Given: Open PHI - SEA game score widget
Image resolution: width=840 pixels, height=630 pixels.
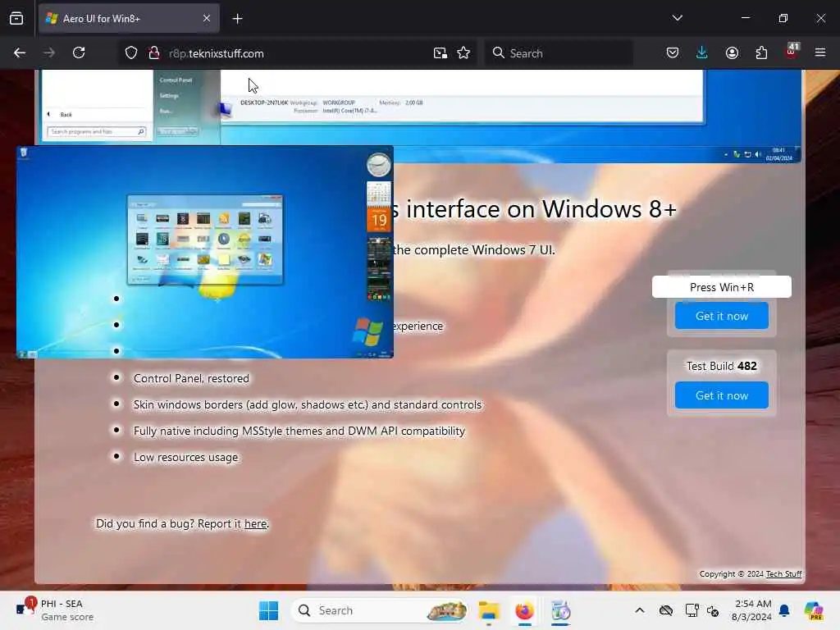Looking at the screenshot, I should pyautogui.click(x=55, y=610).
